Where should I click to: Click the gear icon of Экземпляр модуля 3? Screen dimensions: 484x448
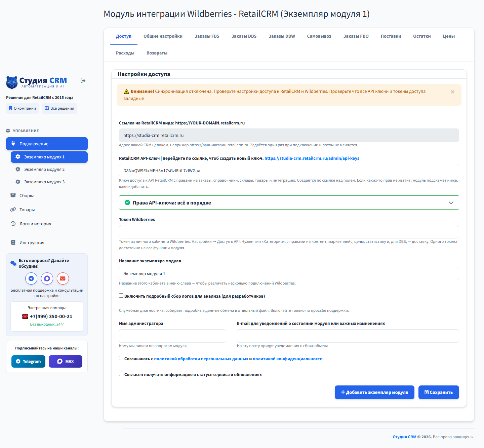tap(18, 182)
